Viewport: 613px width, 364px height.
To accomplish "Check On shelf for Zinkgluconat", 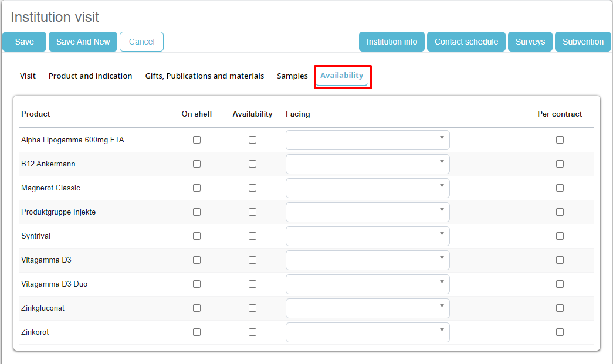I will pyautogui.click(x=197, y=308).
